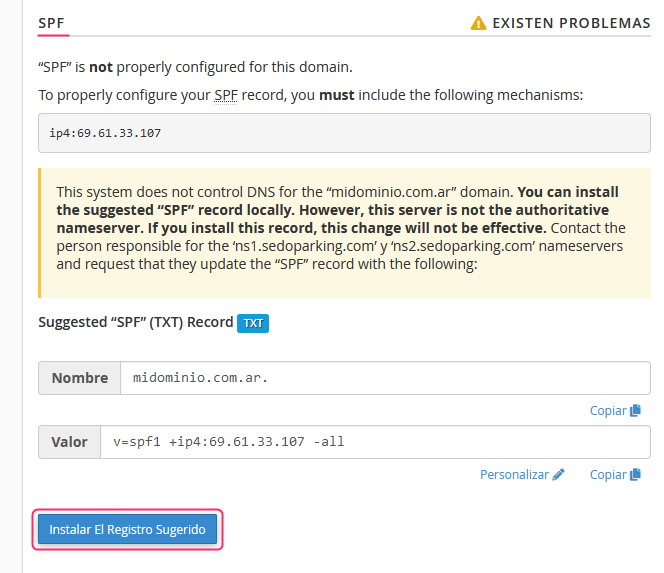The height and width of the screenshot is (573, 664).
Task: Click the copy icon beside the Nombre field
Action: pyautogui.click(x=635, y=410)
